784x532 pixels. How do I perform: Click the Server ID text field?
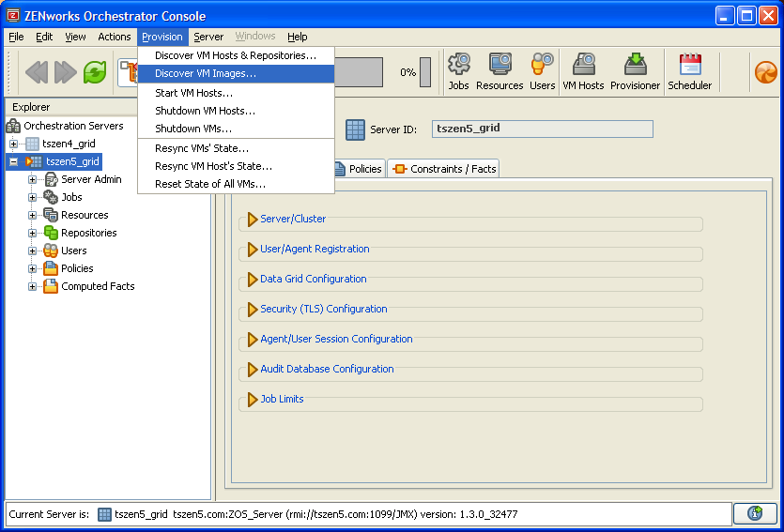543,129
